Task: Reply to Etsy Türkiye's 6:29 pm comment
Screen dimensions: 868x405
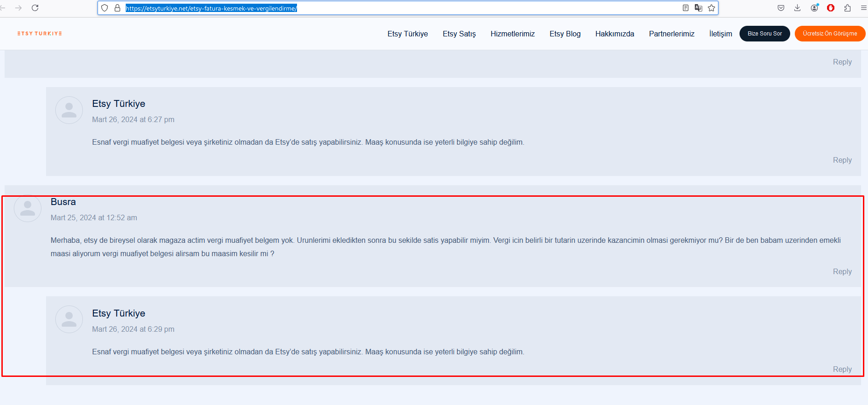Action: (x=842, y=370)
